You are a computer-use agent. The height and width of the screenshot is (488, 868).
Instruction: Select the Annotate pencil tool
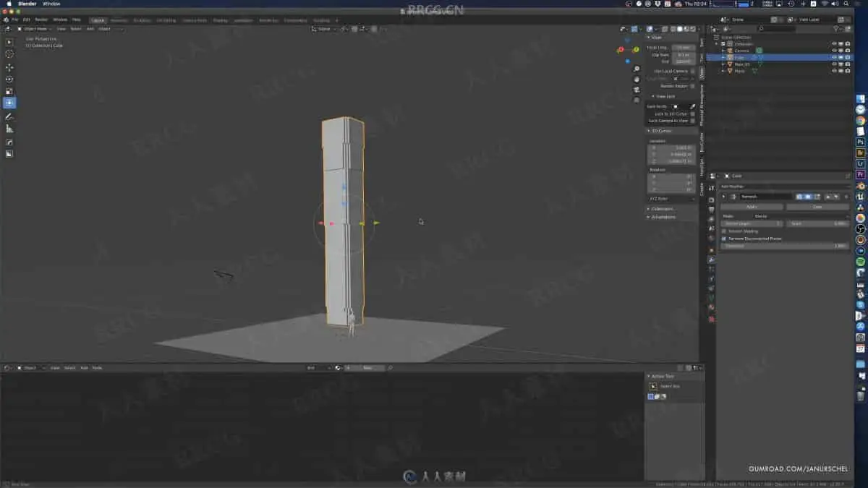pos(9,116)
